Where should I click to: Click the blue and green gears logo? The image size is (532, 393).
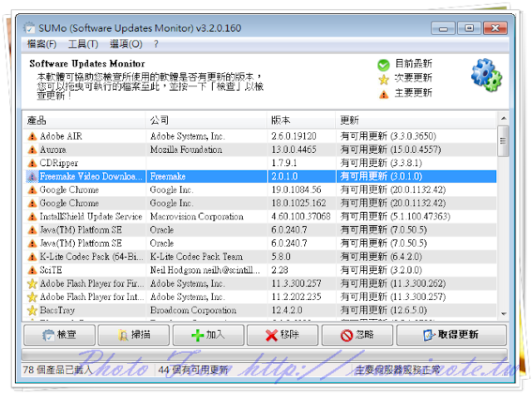pos(486,75)
